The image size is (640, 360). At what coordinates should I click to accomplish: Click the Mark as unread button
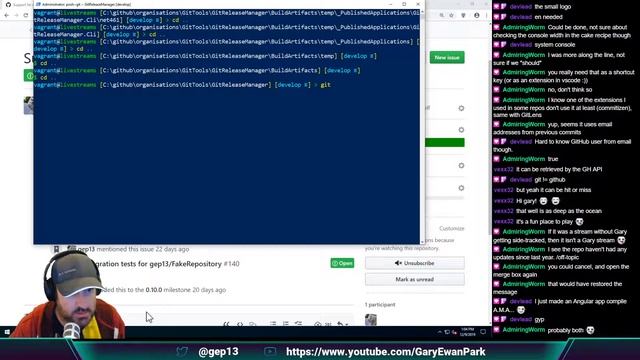click(x=415, y=280)
